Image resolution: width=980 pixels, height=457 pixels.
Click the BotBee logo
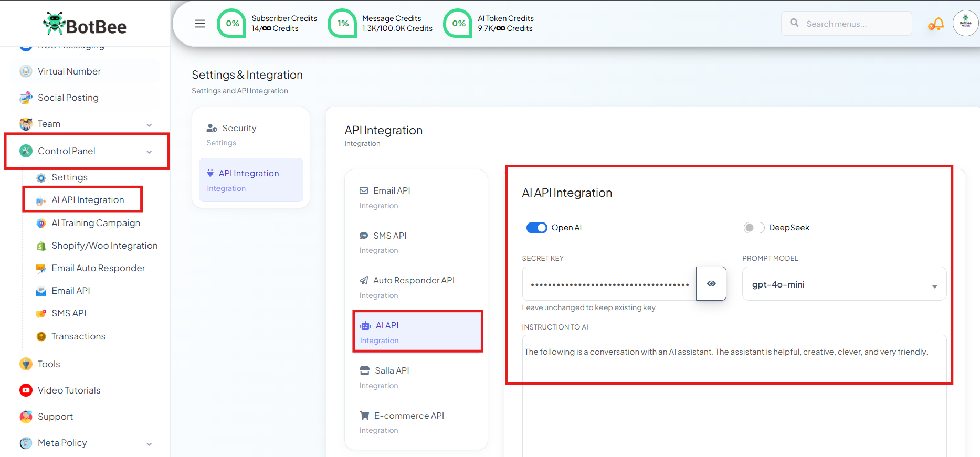[85, 24]
